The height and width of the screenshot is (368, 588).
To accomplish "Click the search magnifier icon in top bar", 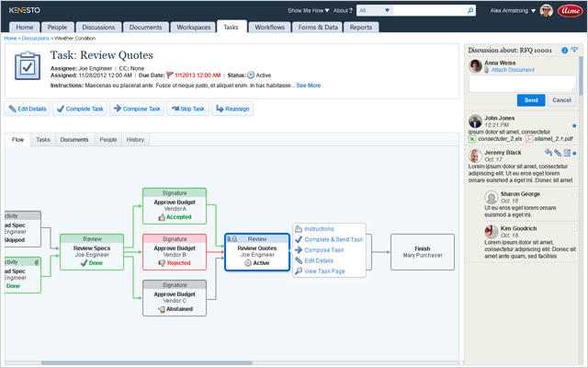I will pos(471,10).
